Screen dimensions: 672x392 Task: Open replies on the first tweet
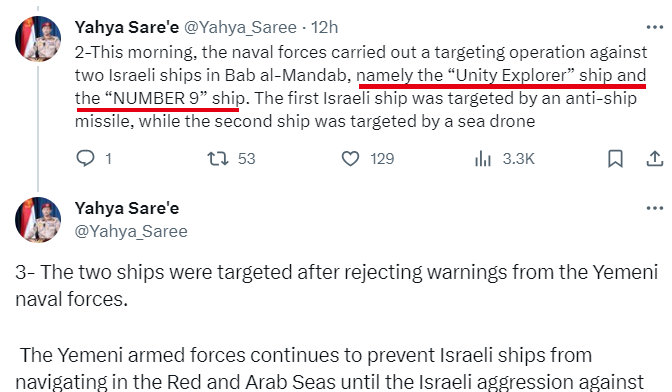pyautogui.click(x=85, y=159)
